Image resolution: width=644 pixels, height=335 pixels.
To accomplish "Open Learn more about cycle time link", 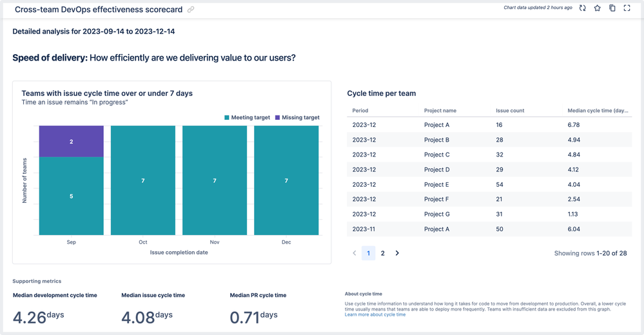I will point(375,314).
